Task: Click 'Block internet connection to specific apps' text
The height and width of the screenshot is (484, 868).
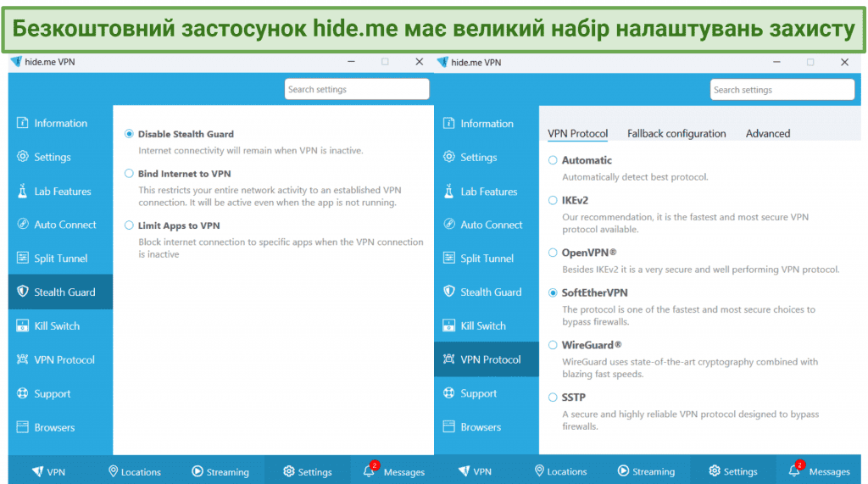Action: 281,248
